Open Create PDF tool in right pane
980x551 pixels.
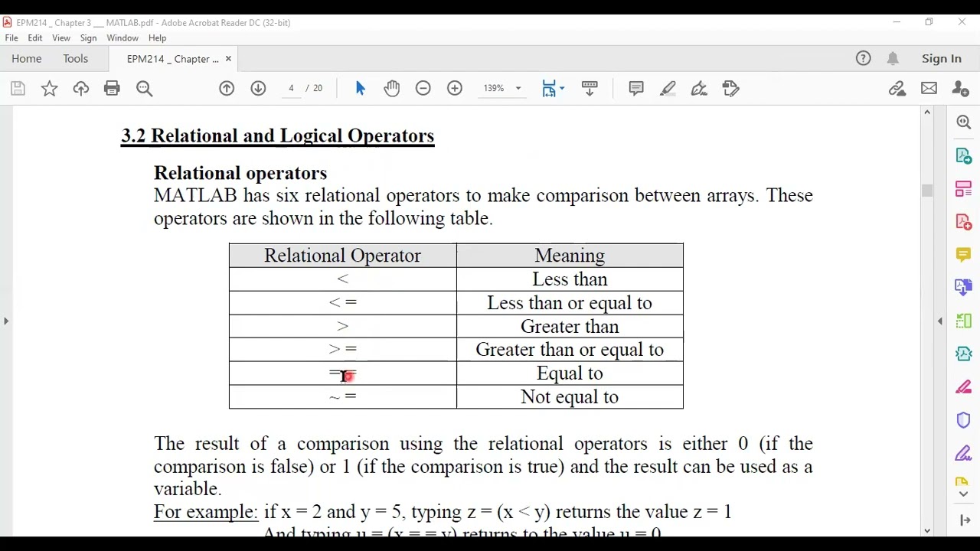964,222
